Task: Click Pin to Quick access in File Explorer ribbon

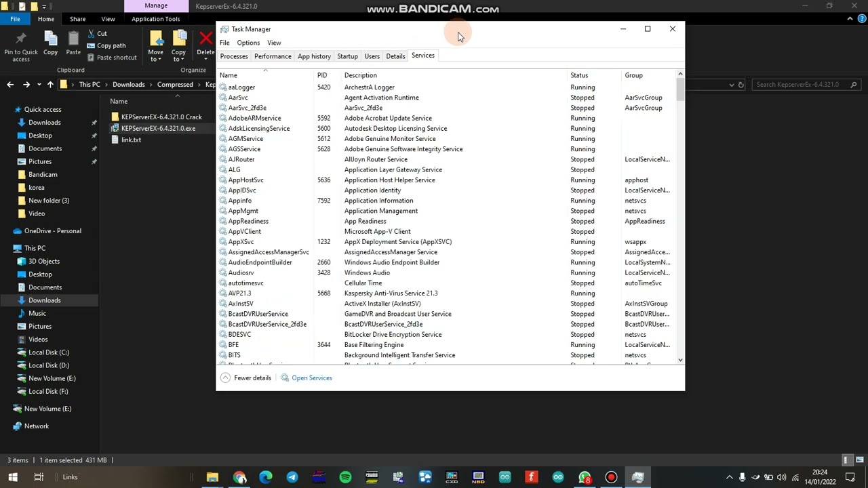Action: (x=20, y=46)
